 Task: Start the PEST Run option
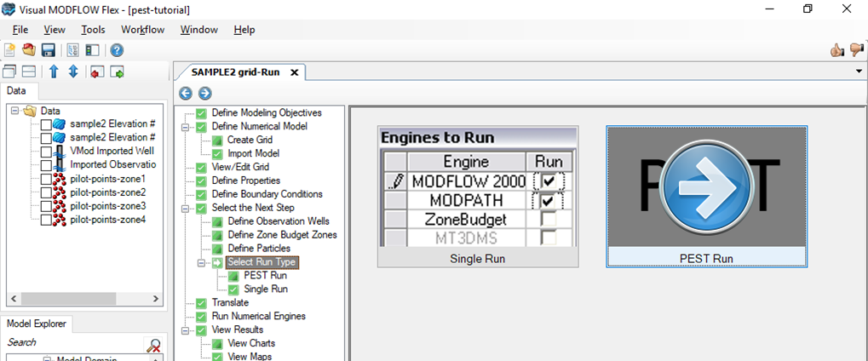click(x=707, y=197)
